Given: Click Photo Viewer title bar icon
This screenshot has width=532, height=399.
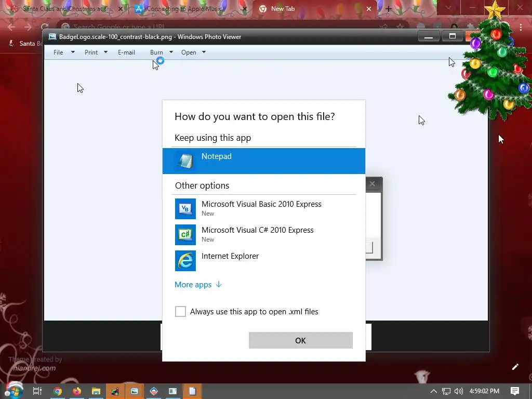Looking at the screenshot, I should point(52,37).
